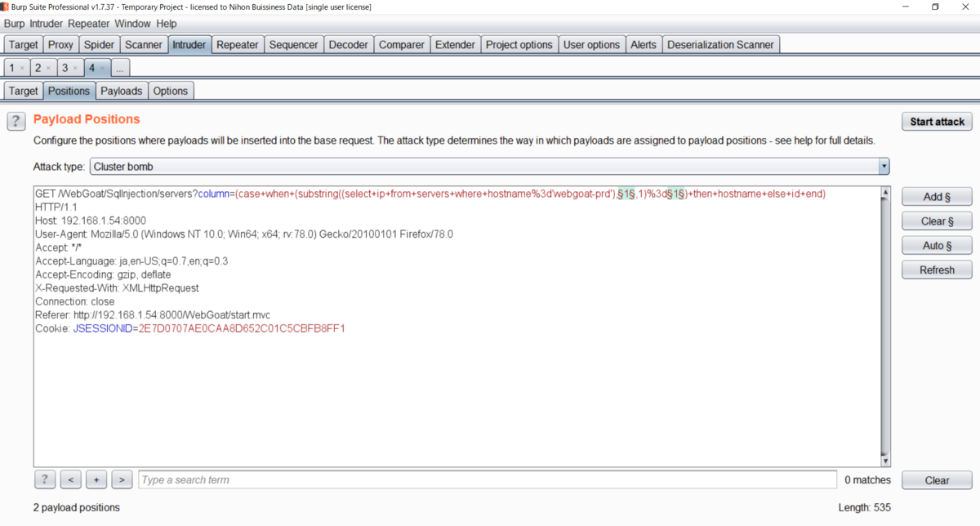Click the User-Agent header line
Viewport: 980px width, 526px height.
pos(244,234)
